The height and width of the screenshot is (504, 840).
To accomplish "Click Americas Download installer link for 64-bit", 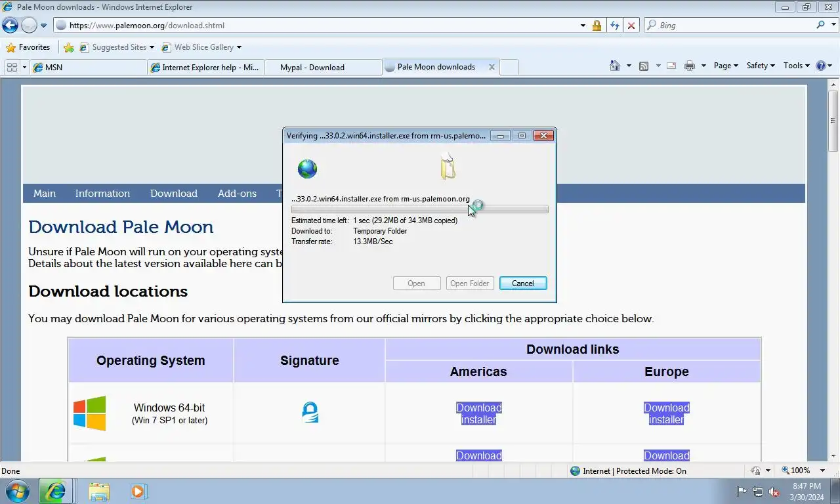I will [x=479, y=413].
